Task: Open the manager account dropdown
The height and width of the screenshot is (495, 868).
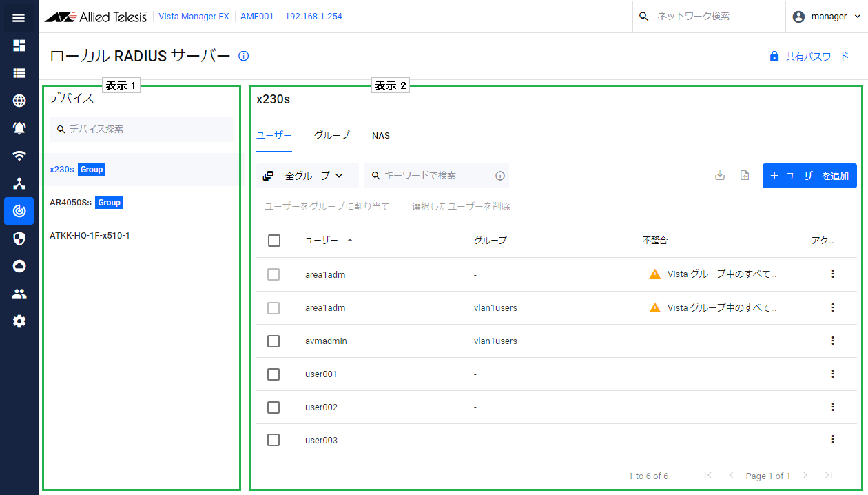Action: [827, 17]
